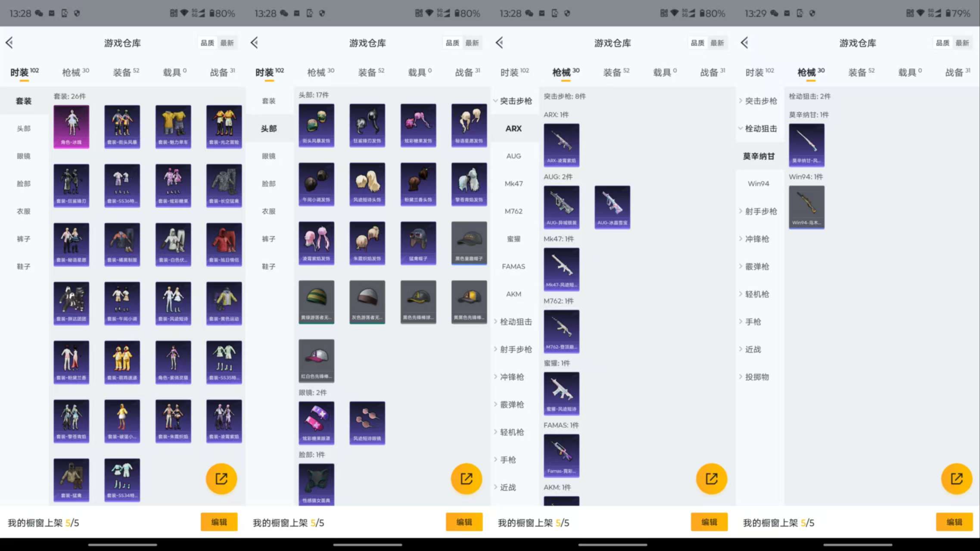Select FAMAS in the weapon sidebar

click(x=513, y=267)
